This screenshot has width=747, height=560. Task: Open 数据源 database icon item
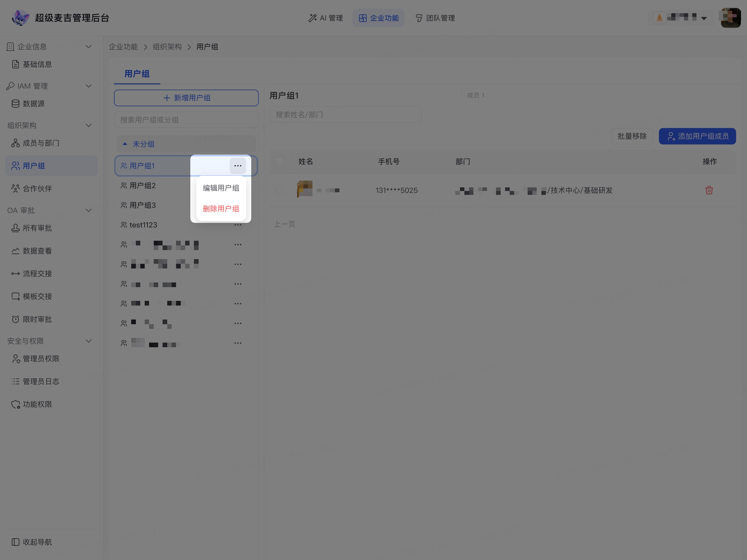16,104
